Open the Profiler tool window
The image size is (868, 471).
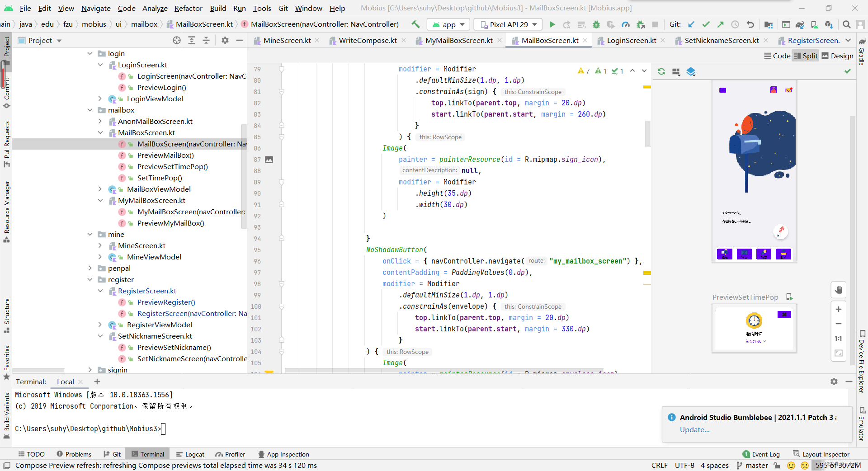point(231,454)
